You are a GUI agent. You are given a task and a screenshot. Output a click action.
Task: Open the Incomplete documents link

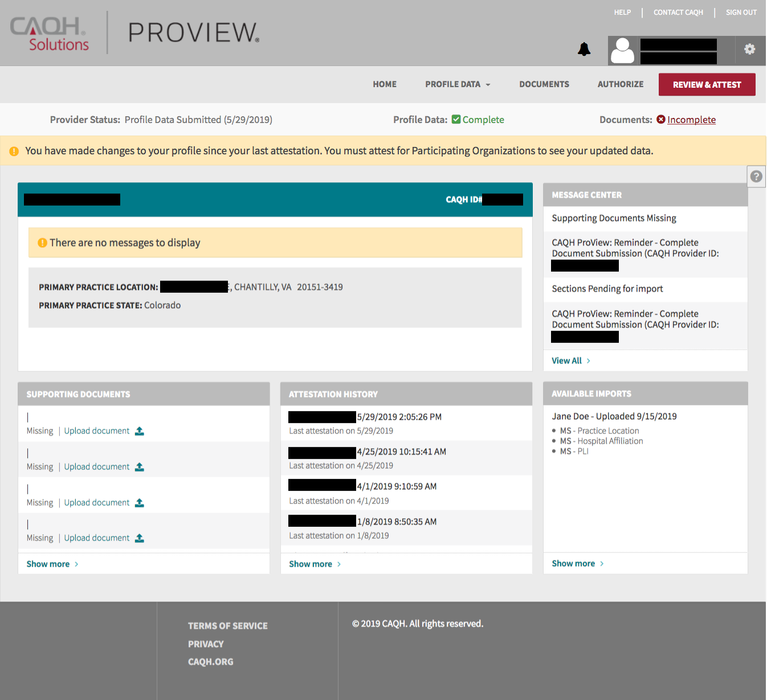tap(691, 120)
